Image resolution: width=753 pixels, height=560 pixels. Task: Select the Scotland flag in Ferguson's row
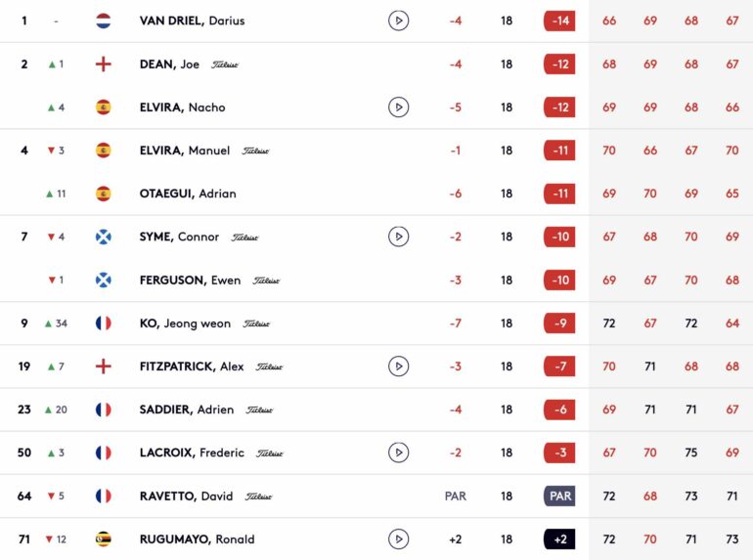click(x=104, y=280)
